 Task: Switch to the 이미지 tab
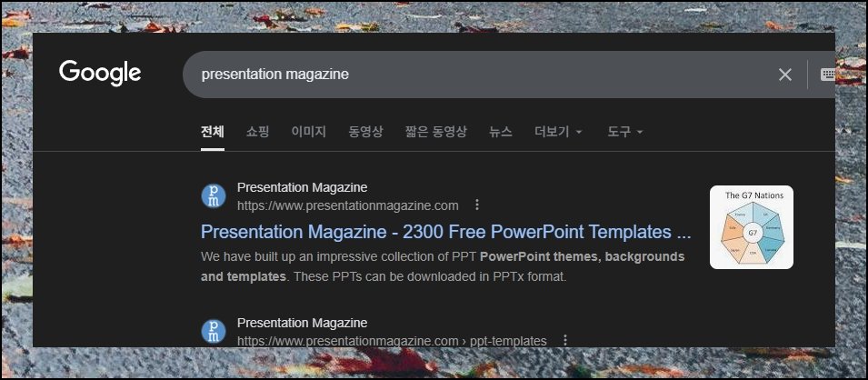coord(309,132)
